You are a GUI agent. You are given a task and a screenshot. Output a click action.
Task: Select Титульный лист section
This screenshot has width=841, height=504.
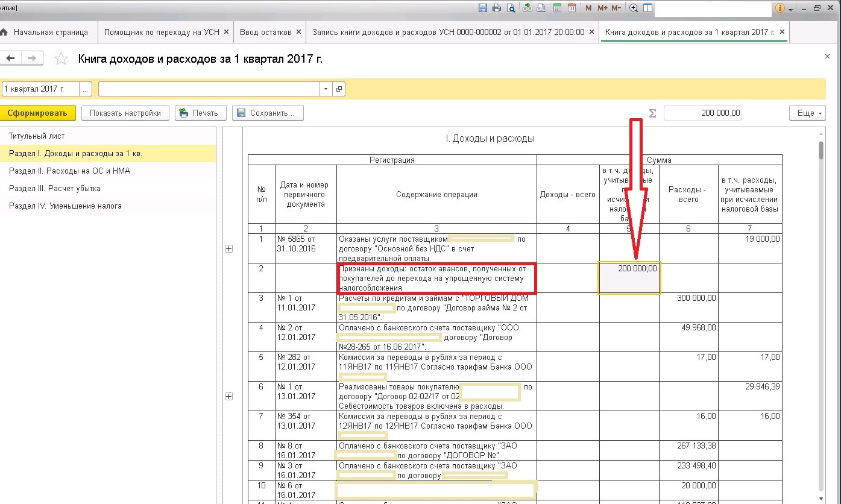tap(108, 136)
